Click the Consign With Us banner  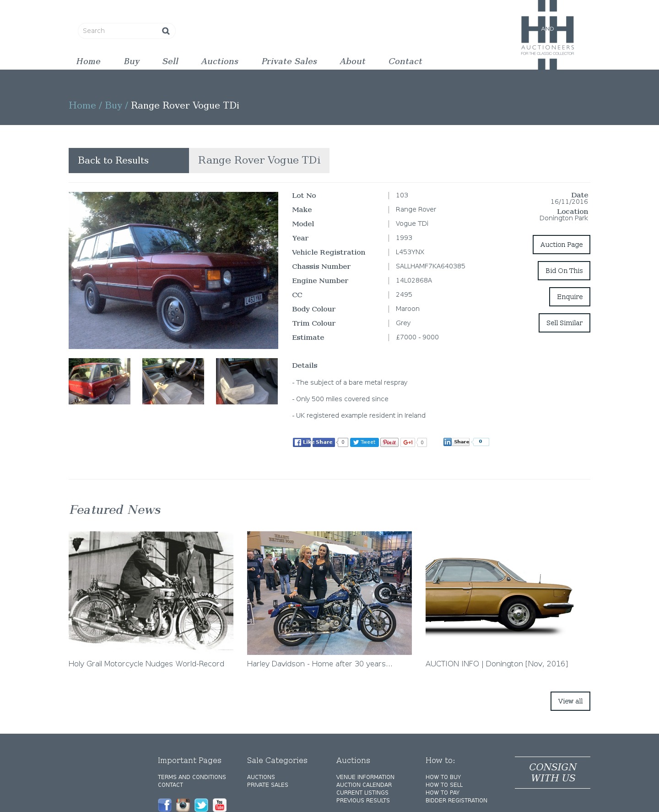coord(552,773)
